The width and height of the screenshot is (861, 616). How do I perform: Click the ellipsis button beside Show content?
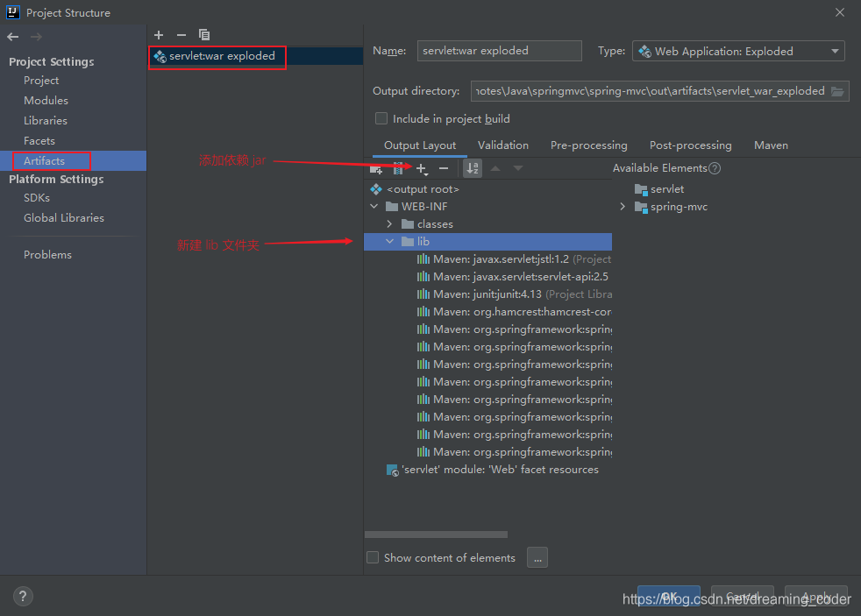[537, 557]
